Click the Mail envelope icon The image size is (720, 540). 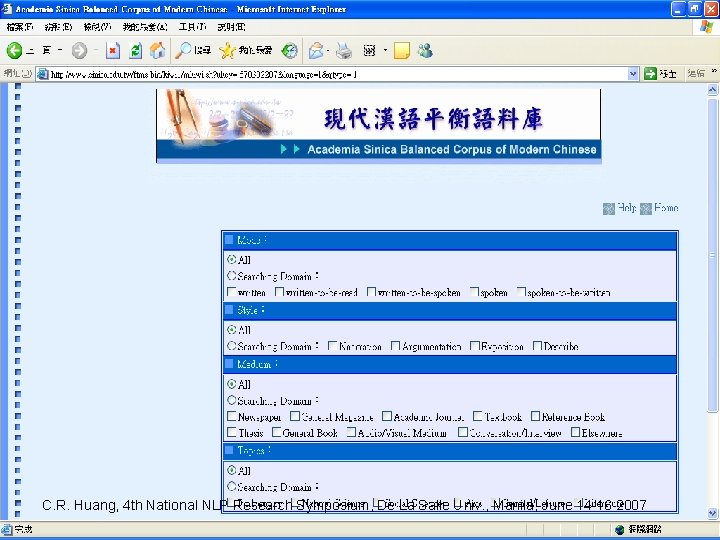pos(316,51)
